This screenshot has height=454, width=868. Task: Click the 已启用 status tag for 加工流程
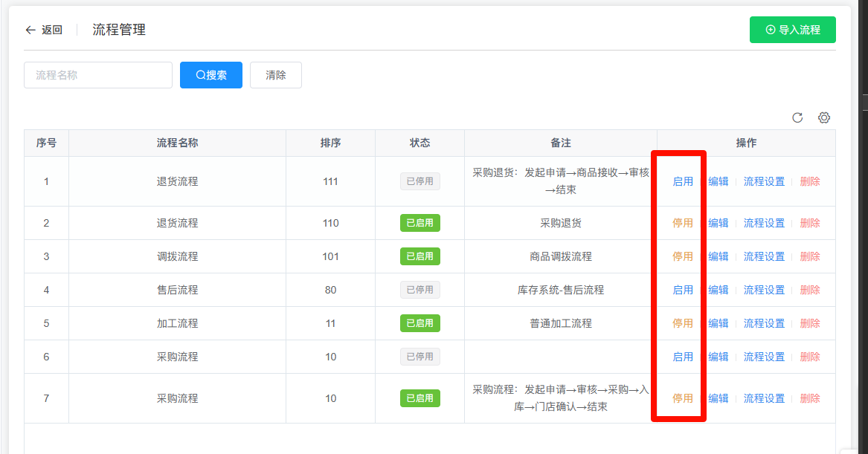pos(419,323)
